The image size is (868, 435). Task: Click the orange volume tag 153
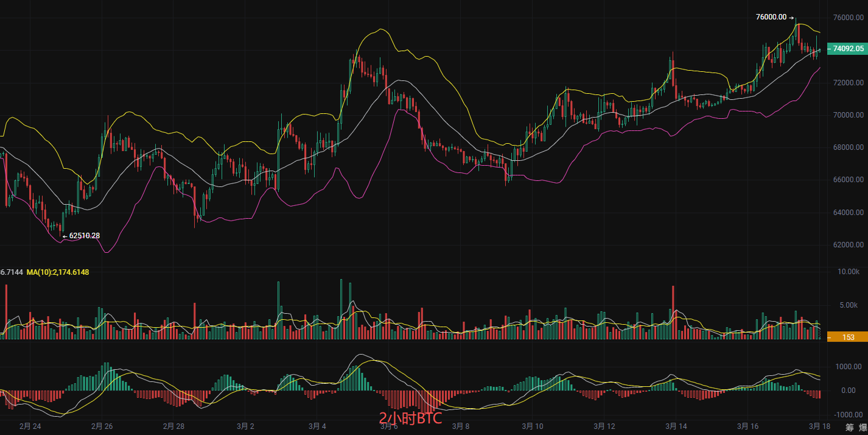coord(848,337)
